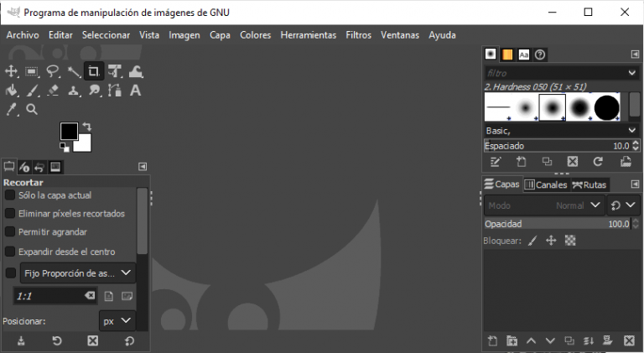Switch to Device Status tab
Viewport: 644px width, 353px height.
[24, 167]
